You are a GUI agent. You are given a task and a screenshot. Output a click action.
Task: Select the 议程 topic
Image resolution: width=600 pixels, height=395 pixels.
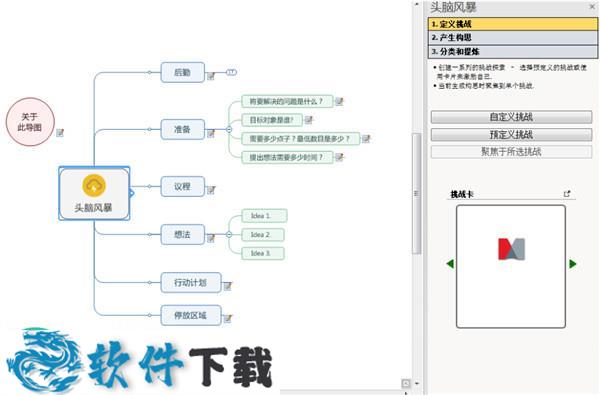[x=183, y=186]
